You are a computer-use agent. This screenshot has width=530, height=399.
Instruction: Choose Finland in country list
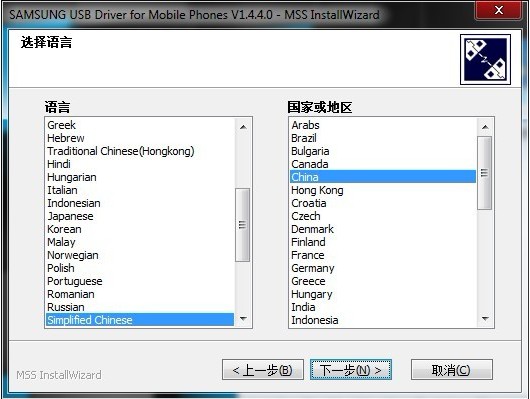point(383,242)
